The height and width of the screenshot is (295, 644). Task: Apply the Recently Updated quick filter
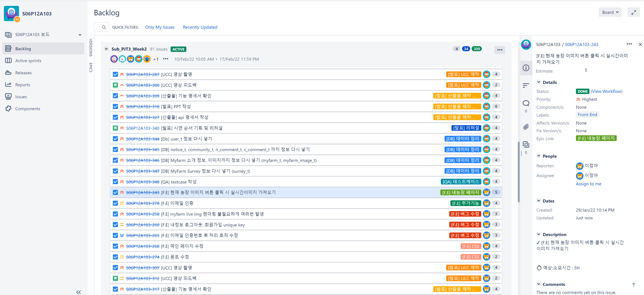coord(200,27)
